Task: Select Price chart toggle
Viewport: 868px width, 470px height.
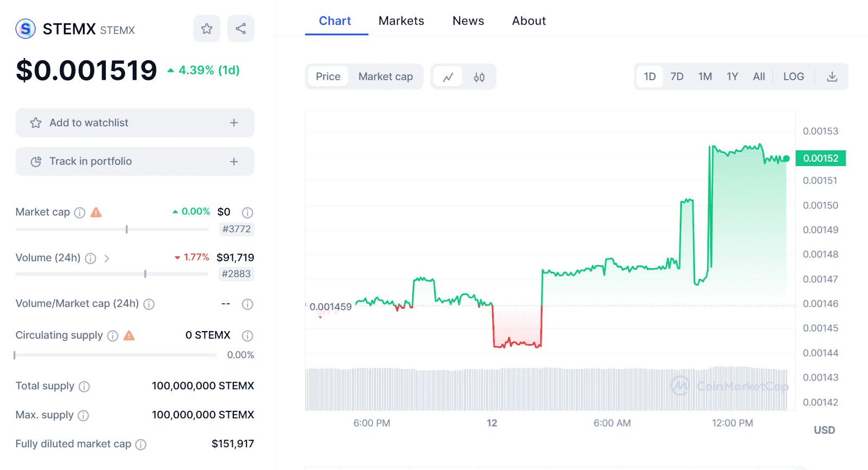Action: (x=328, y=77)
